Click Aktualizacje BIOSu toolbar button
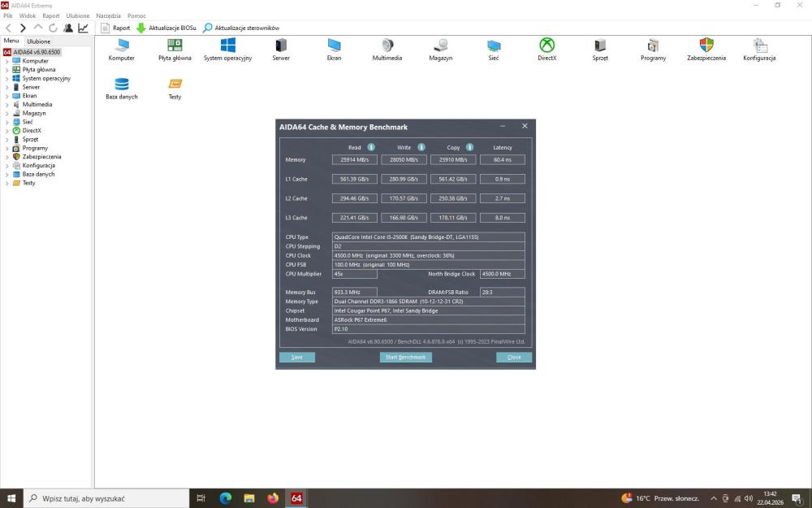812x508 pixels. 166,28
